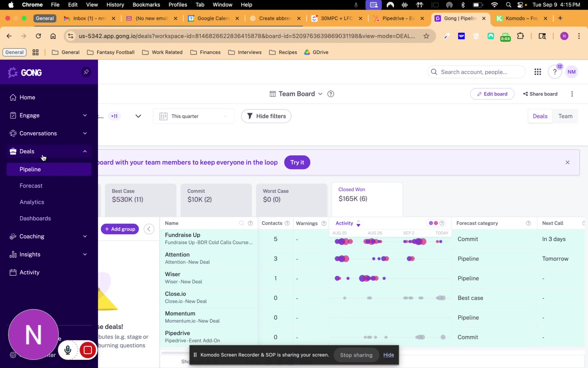Select the Closed Won summary card
The width and height of the screenshot is (588, 368).
tap(367, 199)
